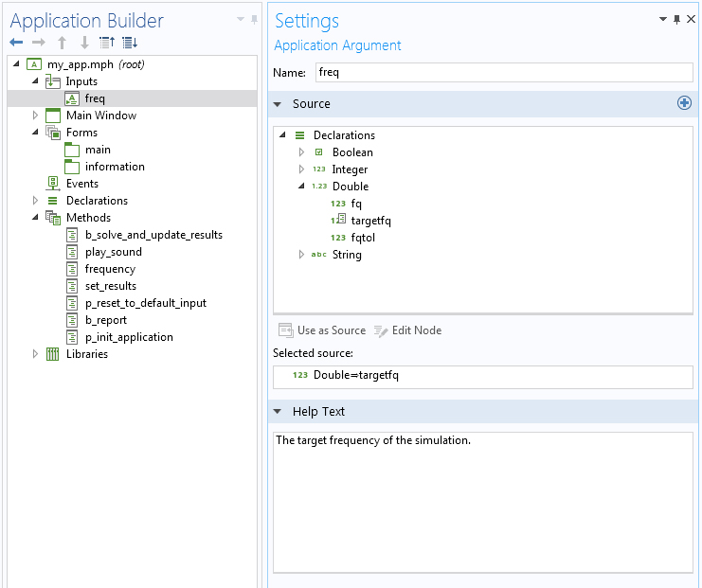Image resolution: width=702 pixels, height=588 pixels.
Task: Expand Declarations in Application Builder tree
Action: (x=35, y=201)
